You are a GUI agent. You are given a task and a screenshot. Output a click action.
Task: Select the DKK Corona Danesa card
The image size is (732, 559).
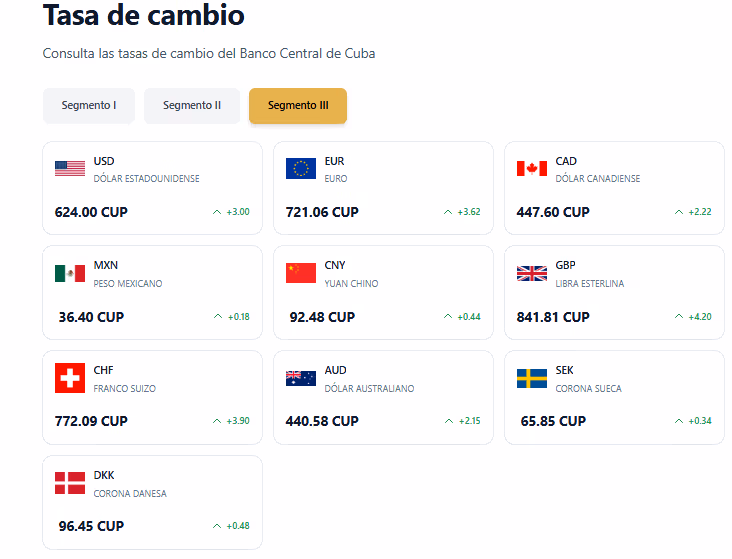click(x=152, y=502)
